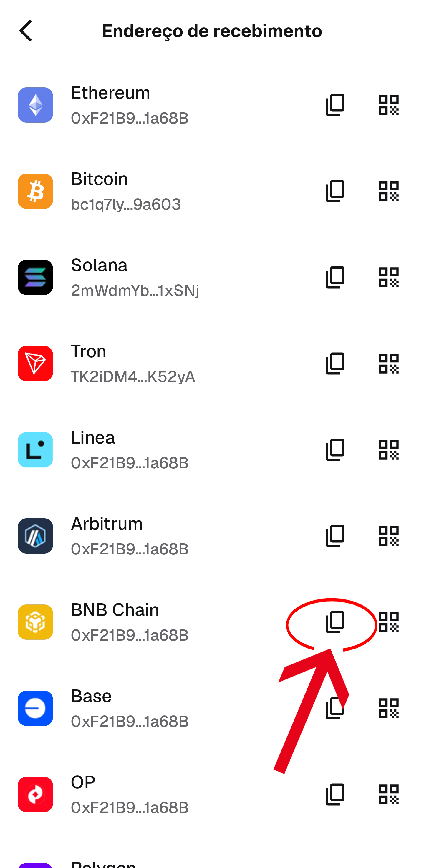Tap the Tron network logo
Image resolution: width=424 pixels, height=868 pixels.
point(35,364)
